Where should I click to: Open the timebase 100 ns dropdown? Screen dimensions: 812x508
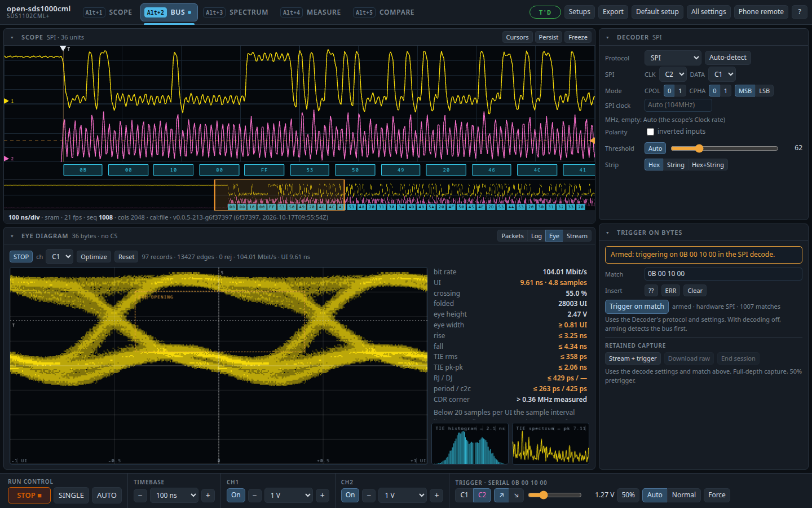pyautogui.click(x=175, y=495)
